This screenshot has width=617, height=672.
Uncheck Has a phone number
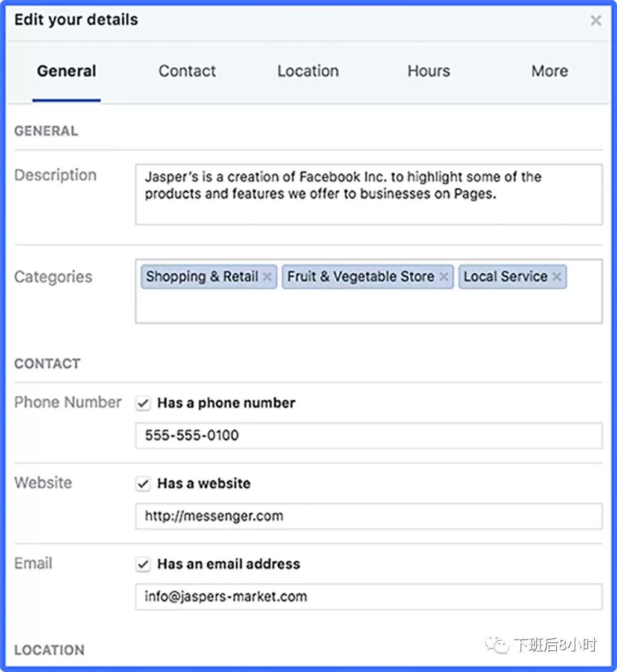coord(143,403)
